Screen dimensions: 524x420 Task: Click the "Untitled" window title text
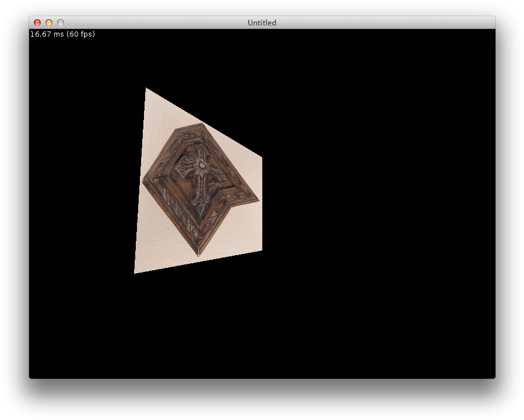[262, 23]
